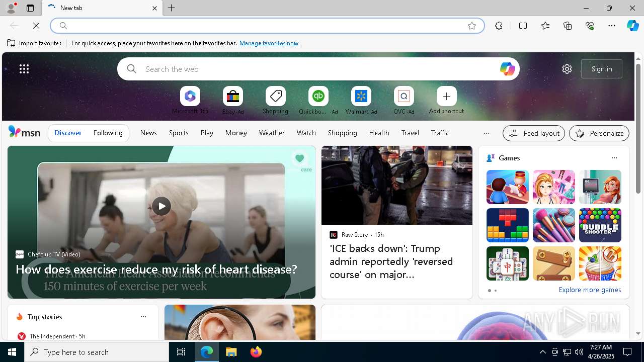Open the Shopping shortcut tile

point(276,96)
